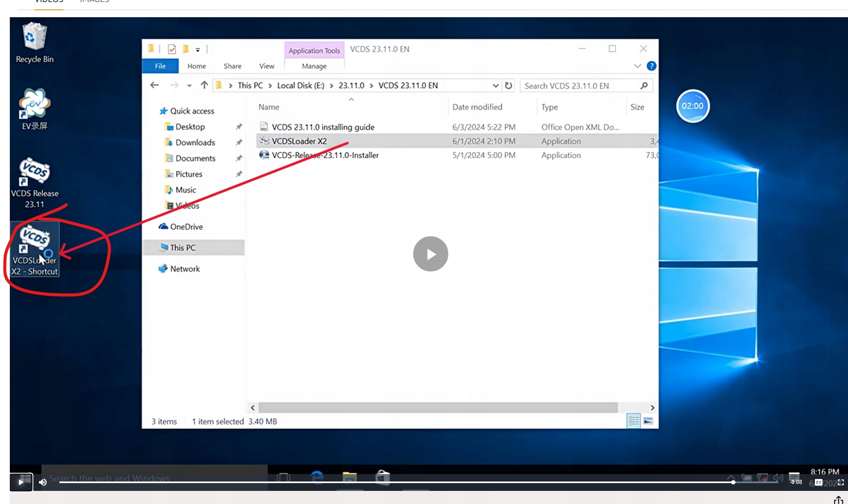Click Local Disk (E:) in the breadcrumb
This screenshot has height=504, width=848.
(x=301, y=86)
